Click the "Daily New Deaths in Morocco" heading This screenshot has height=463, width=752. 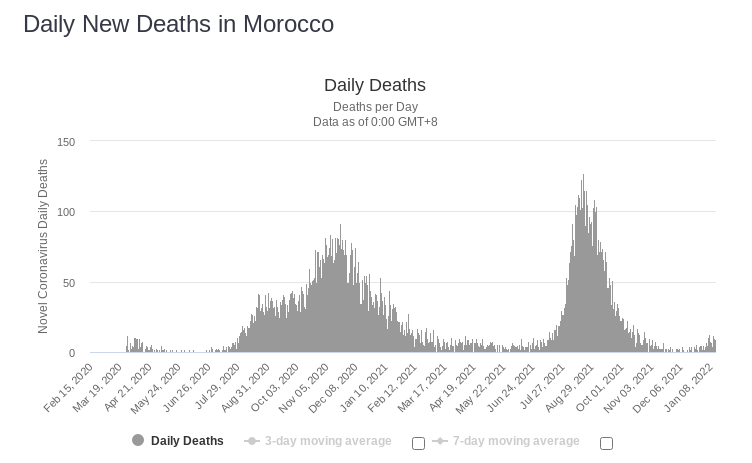(179, 23)
